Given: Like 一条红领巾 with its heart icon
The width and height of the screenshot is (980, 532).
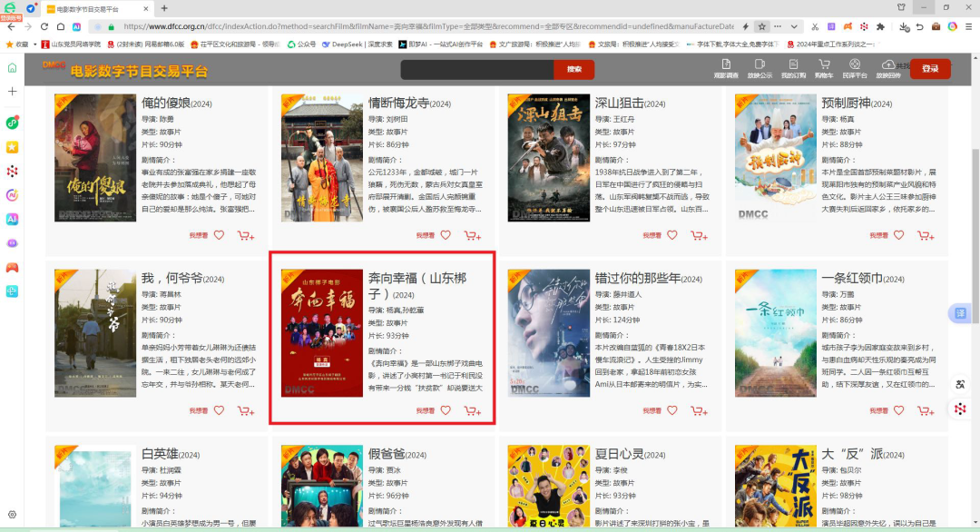Looking at the screenshot, I should [x=898, y=410].
